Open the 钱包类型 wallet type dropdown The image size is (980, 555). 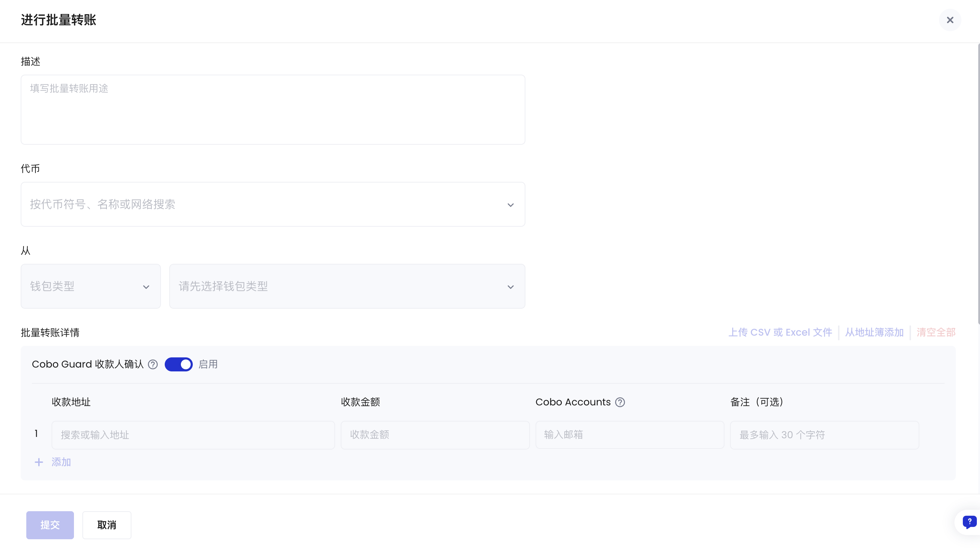pyautogui.click(x=90, y=286)
